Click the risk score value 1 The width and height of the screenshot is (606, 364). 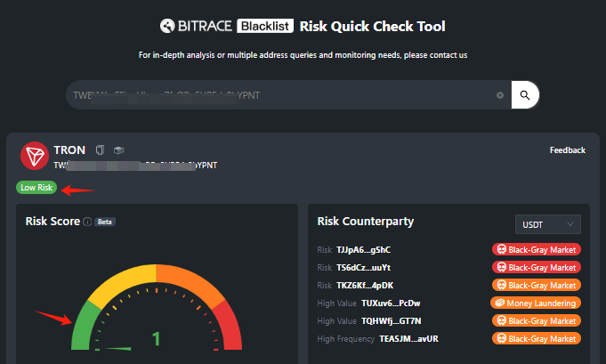pos(156,339)
